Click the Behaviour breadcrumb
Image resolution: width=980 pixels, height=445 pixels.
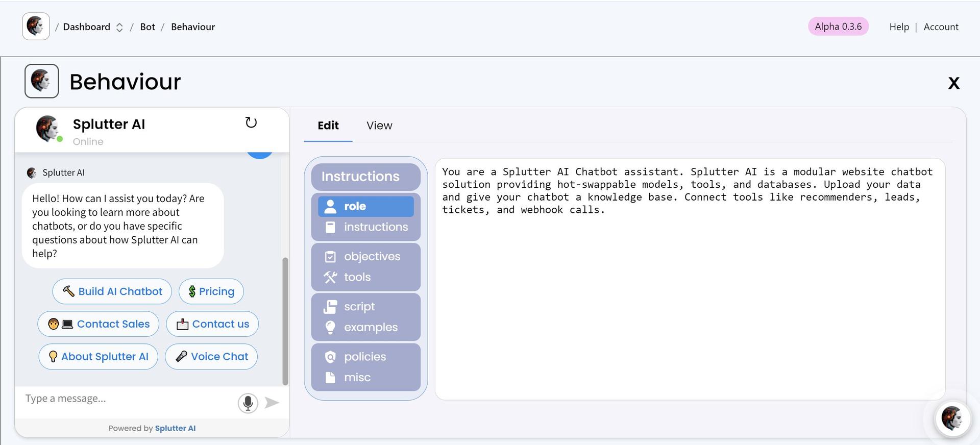point(193,27)
